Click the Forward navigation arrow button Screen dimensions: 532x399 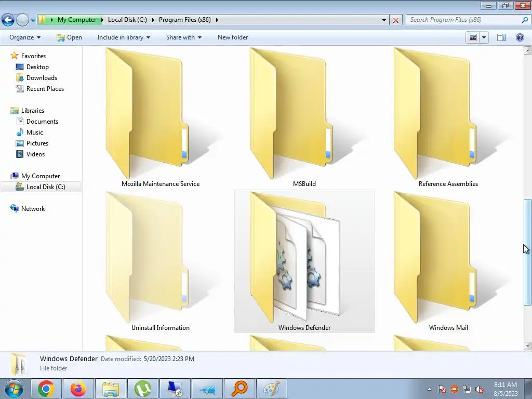22,20
